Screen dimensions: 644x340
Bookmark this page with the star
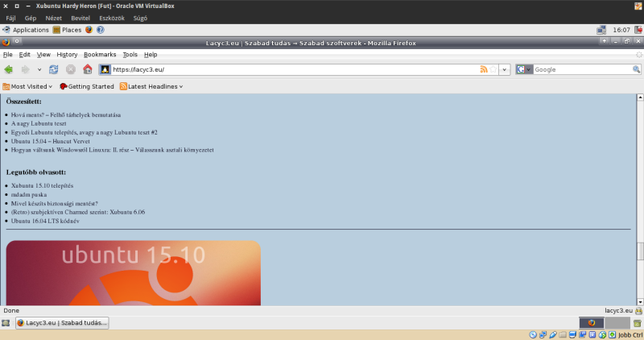coord(493,69)
